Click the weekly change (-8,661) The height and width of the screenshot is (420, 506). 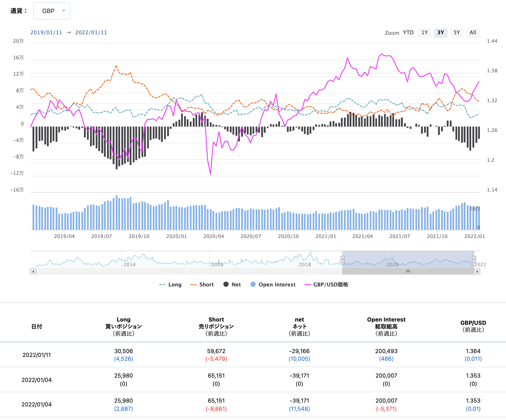pyautogui.click(x=216, y=409)
